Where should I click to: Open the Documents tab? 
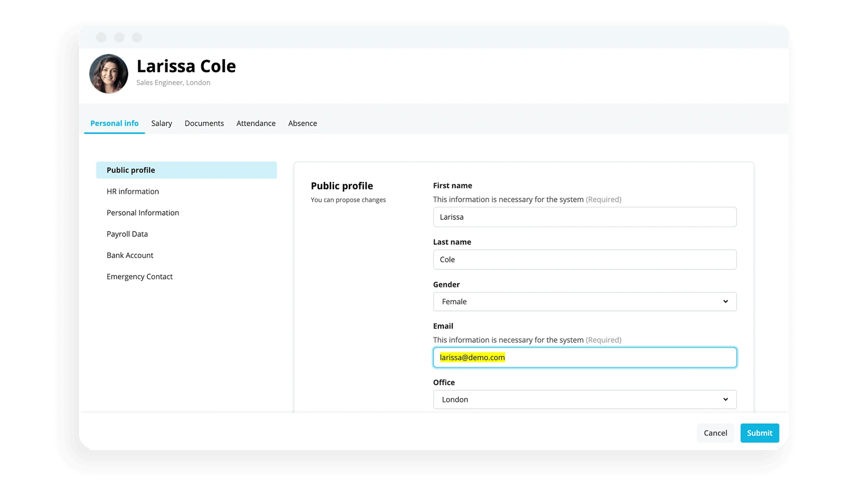pyautogui.click(x=204, y=123)
